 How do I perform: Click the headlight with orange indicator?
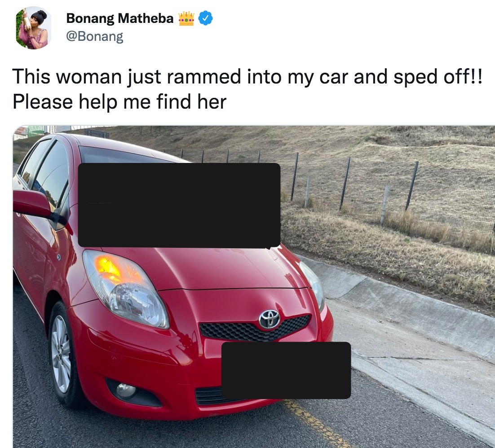coord(126,289)
